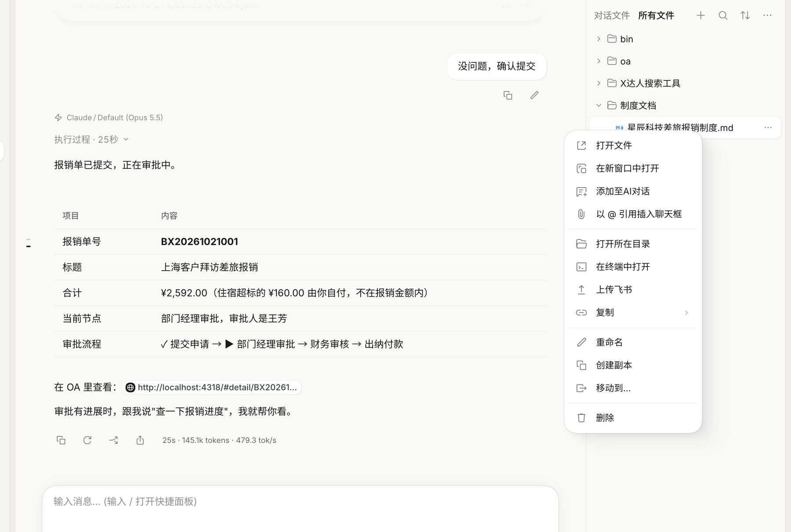Choose 重命名 from the context menu
791x532 pixels.
coord(633,342)
